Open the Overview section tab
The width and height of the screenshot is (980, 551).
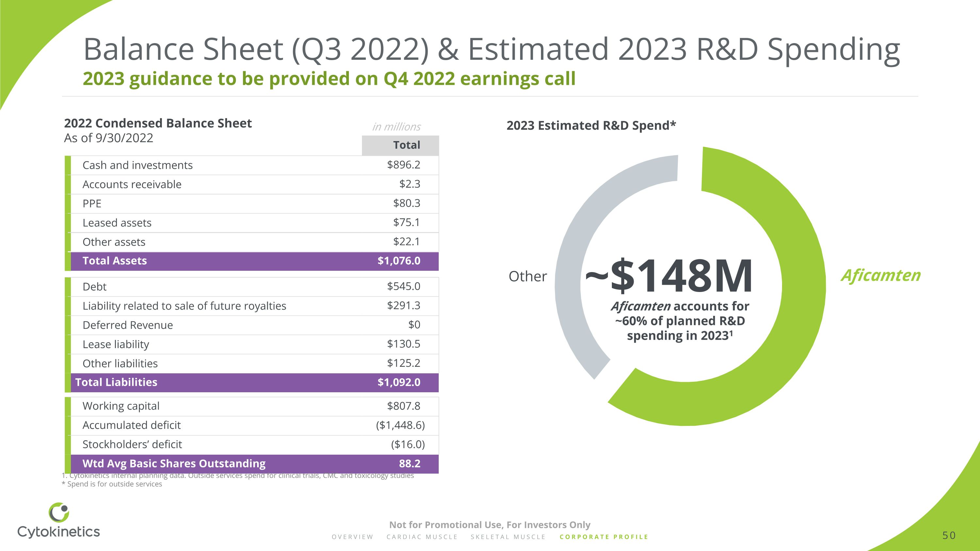coord(352,537)
